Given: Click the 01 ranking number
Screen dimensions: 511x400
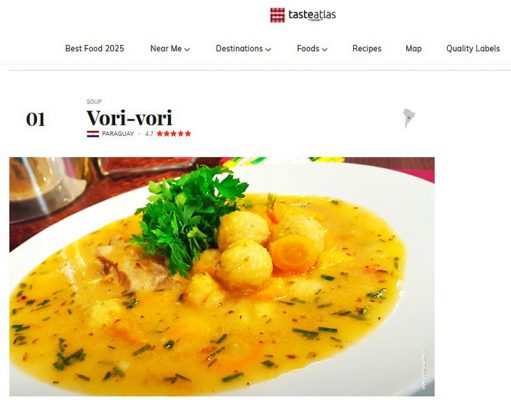Looking at the screenshot, I should [x=35, y=119].
